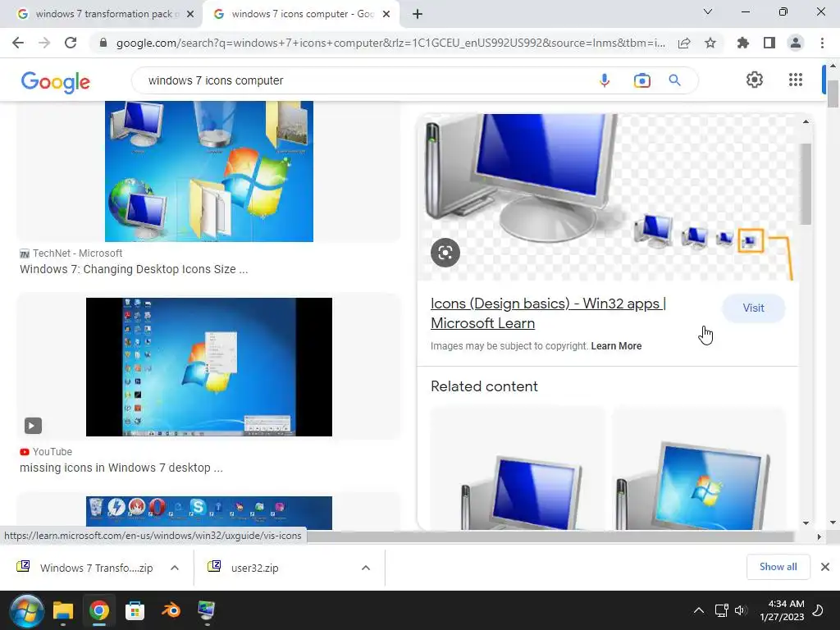Click the taskbar icons strip thumbnail
Screen dimensions: 840x630
pos(209,513)
